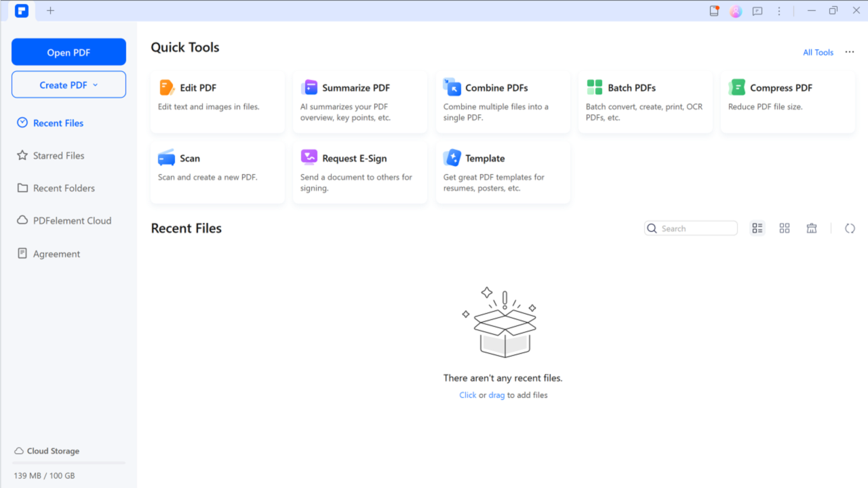Open the vertical three-dot title bar menu

tap(779, 11)
